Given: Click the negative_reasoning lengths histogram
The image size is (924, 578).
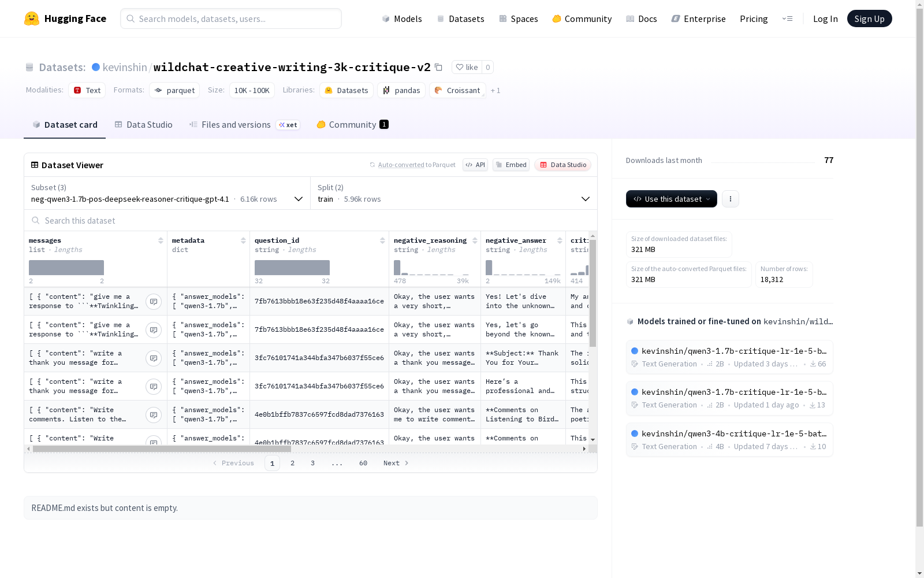Looking at the screenshot, I should (x=431, y=268).
